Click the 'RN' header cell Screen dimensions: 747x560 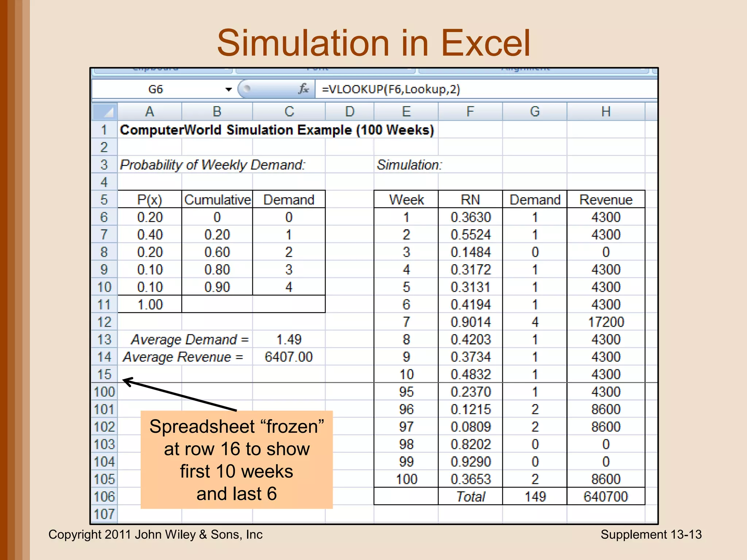(471, 200)
